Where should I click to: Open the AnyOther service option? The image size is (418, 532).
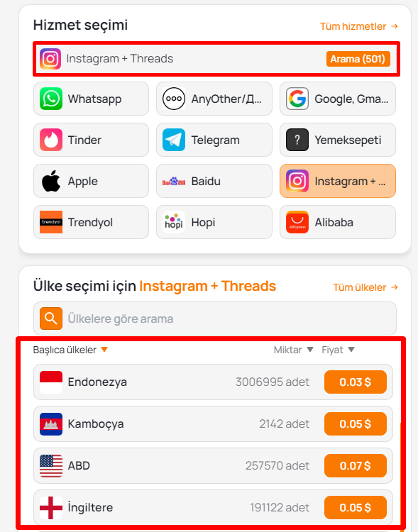(x=214, y=99)
